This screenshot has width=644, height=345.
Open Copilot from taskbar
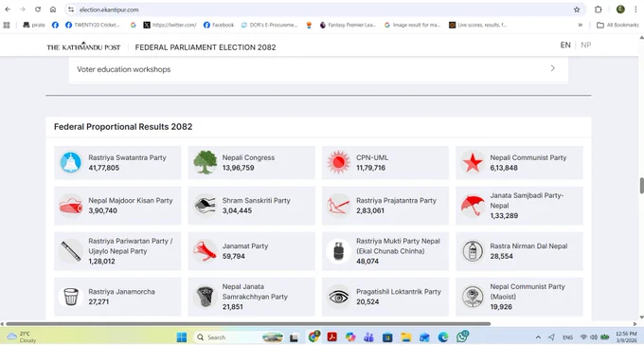350,337
